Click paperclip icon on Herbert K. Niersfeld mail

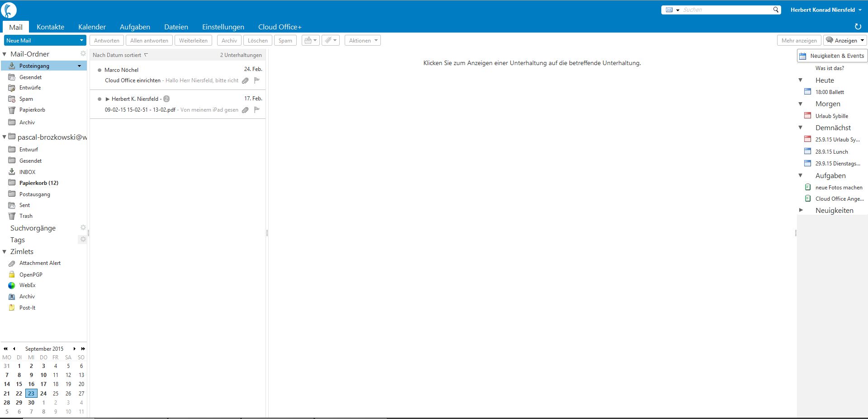[x=245, y=110]
